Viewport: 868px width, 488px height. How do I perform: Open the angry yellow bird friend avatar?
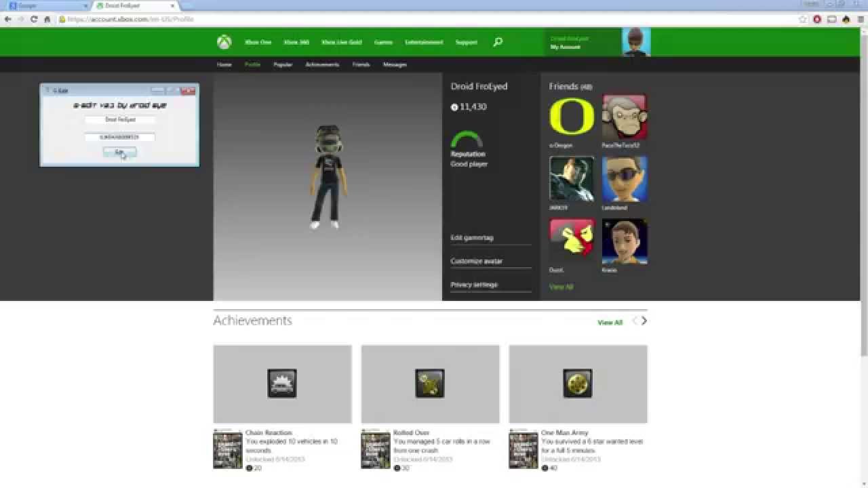coord(572,241)
